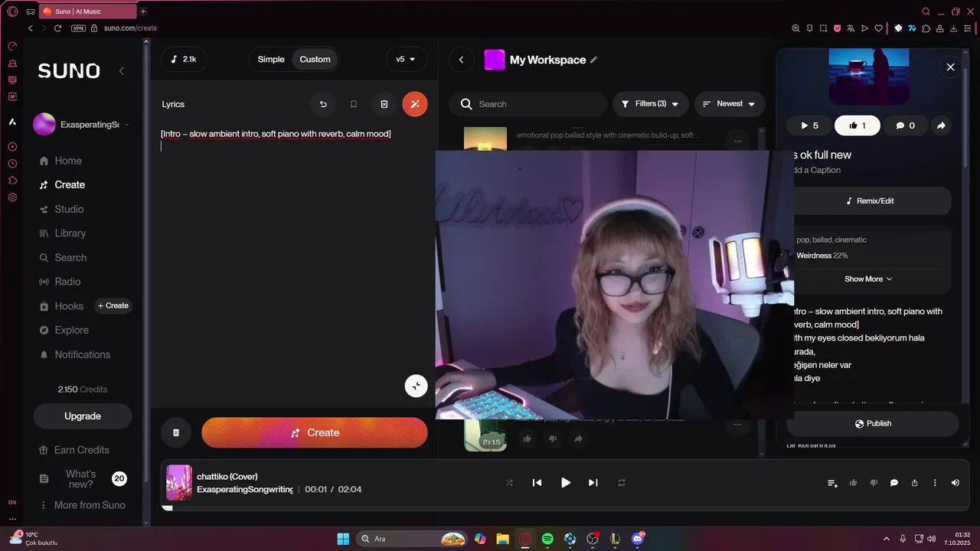The image size is (980, 551).
Task: Toggle the like button showing 1
Action: [x=857, y=126]
